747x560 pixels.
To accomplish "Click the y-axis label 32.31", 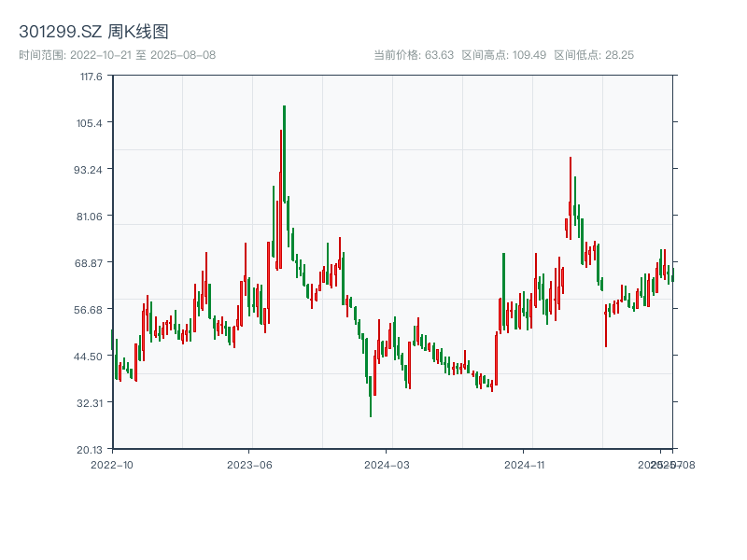I will click(90, 403).
